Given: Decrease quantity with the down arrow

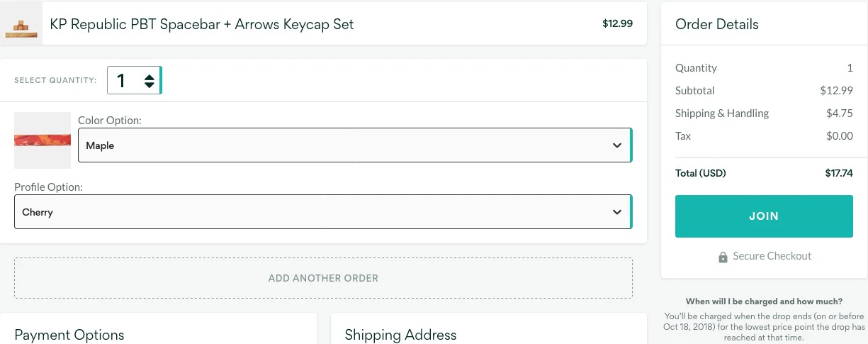Looking at the screenshot, I should [x=150, y=85].
